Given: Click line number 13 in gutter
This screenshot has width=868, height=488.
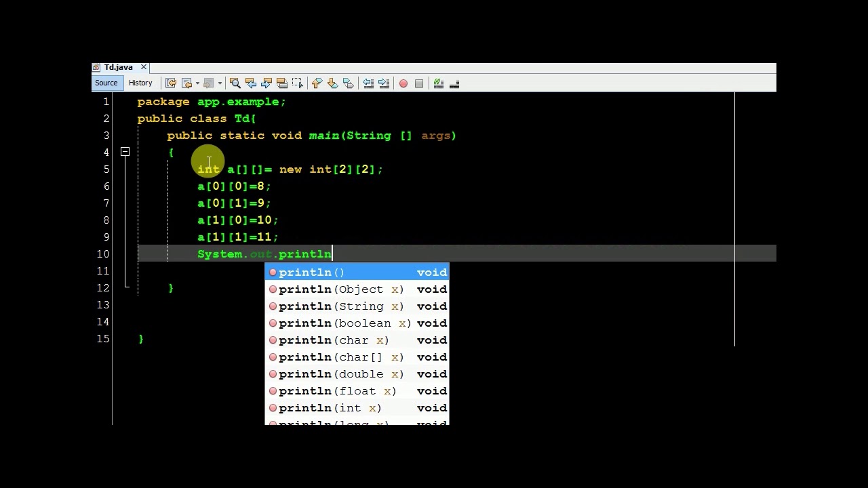Looking at the screenshot, I should (x=103, y=305).
